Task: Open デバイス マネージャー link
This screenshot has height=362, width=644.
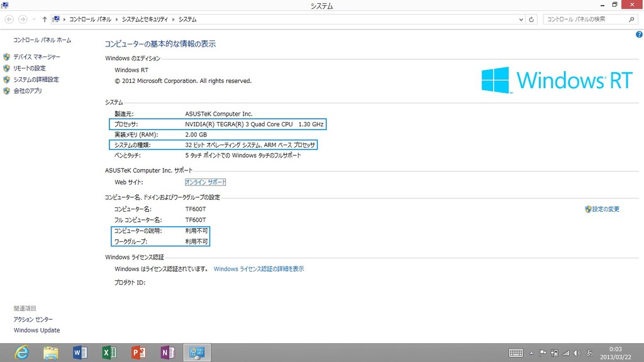Action: [36, 57]
